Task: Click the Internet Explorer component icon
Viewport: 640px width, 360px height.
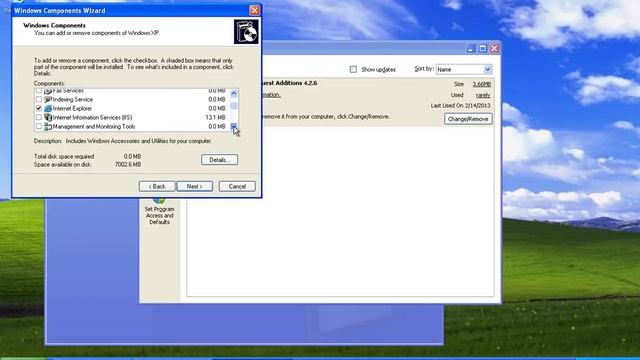Action: pos(48,108)
